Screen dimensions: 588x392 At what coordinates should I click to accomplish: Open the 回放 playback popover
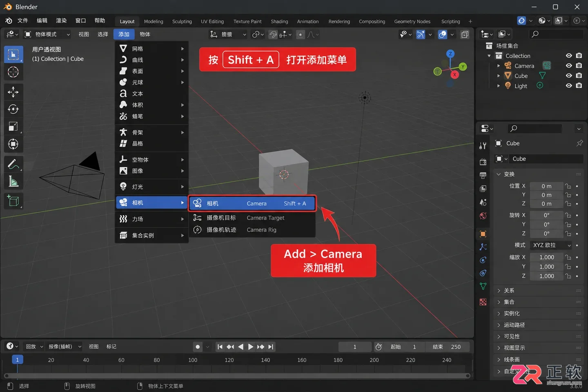33,347
